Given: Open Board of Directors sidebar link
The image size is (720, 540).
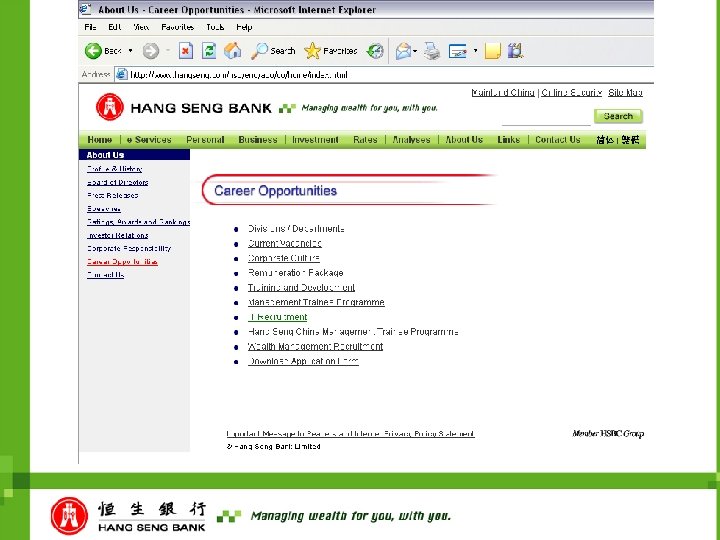Looking at the screenshot, I should [x=118, y=182].
